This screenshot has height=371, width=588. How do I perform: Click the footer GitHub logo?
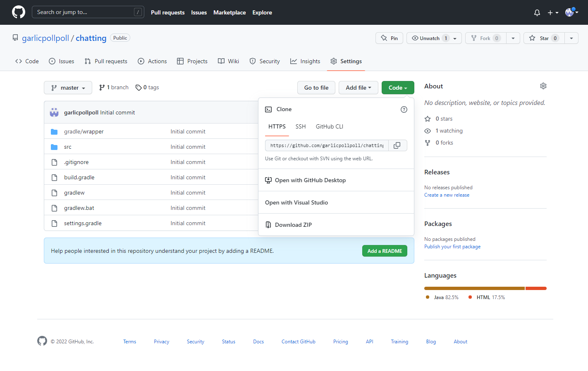[42, 341]
